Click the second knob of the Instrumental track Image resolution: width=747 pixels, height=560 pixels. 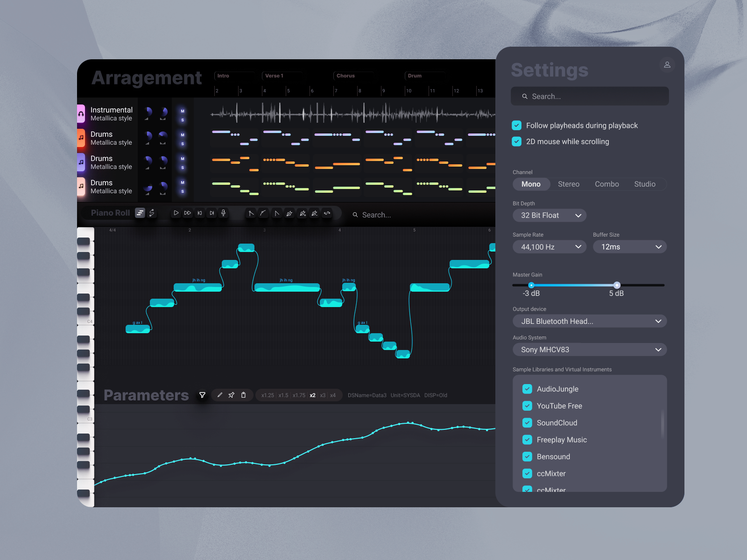pyautogui.click(x=163, y=112)
